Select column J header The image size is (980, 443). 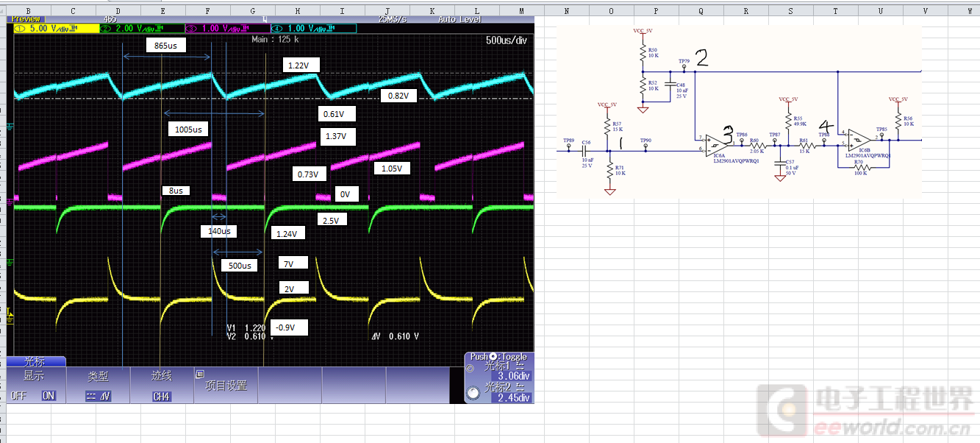[x=387, y=10]
